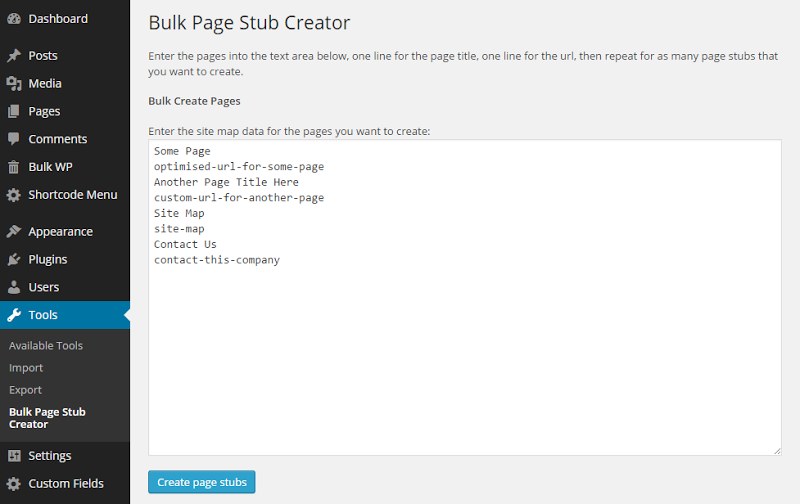Image resolution: width=800 pixels, height=504 pixels.
Task: Select Bulk Page Stub Creator submenu item
Action: [x=47, y=418]
